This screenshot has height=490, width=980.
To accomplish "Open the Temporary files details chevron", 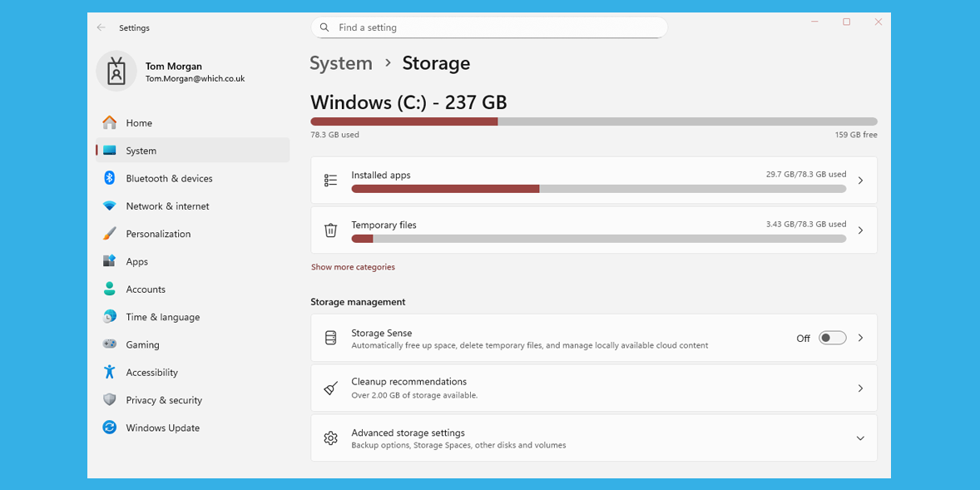I will pyautogui.click(x=860, y=230).
